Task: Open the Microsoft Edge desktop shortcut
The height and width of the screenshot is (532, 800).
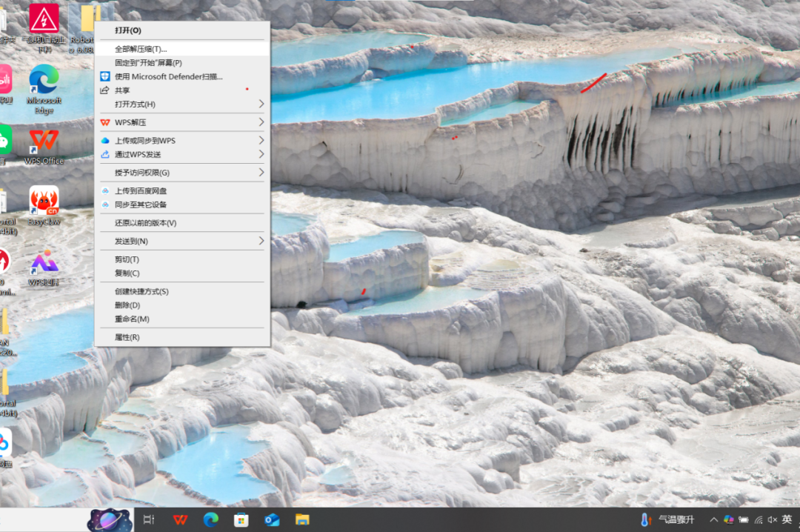Action: pyautogui.click(x=44, y=80)
